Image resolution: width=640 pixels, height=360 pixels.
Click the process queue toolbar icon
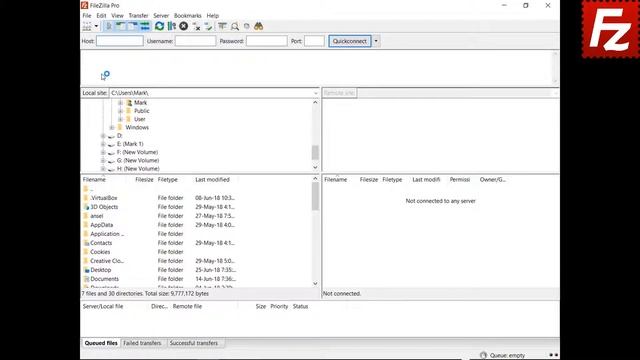(171, 27)
